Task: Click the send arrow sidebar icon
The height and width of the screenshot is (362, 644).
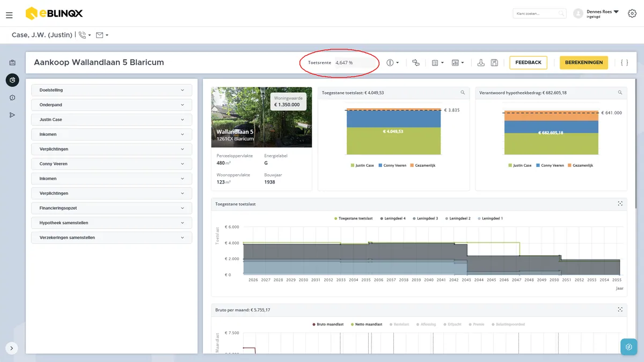Action: pyautogui.click(x=12, y=115)
